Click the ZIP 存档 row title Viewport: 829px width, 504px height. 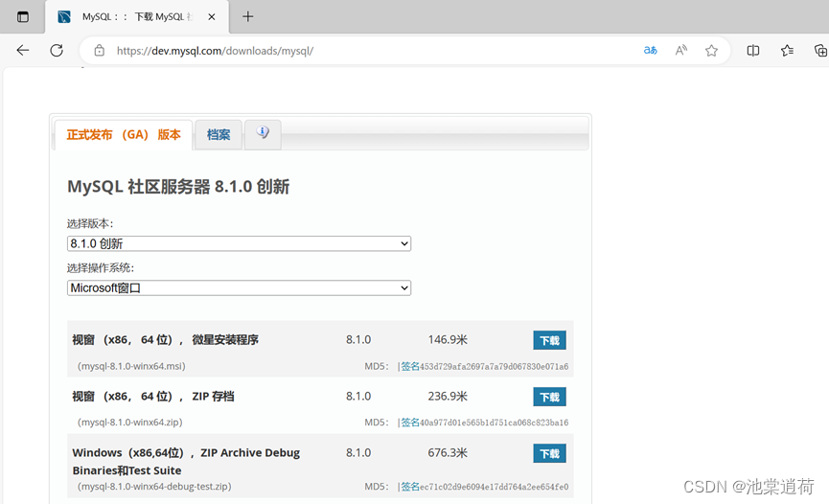pyautogui.click(x=153, y=397)
